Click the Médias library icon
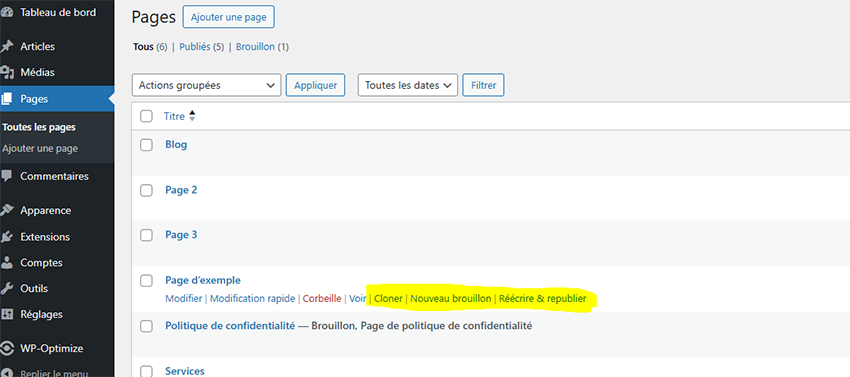This screenshot has width=850, height=377. click(7, 72)
